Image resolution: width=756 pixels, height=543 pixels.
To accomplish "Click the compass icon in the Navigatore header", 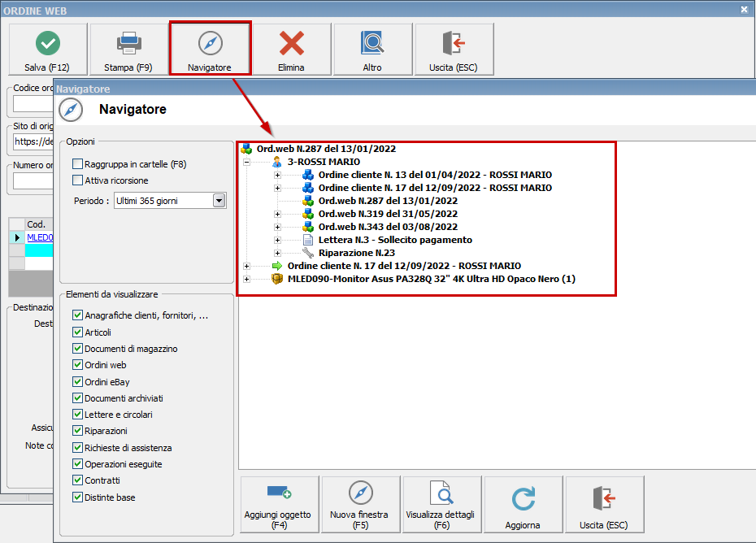I will [x=71, y=110].
